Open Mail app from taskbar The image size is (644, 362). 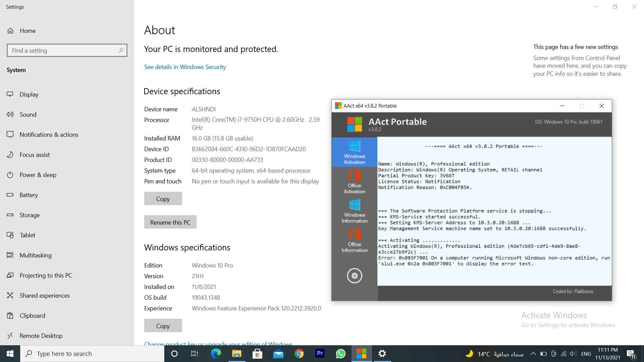(278, 354)
